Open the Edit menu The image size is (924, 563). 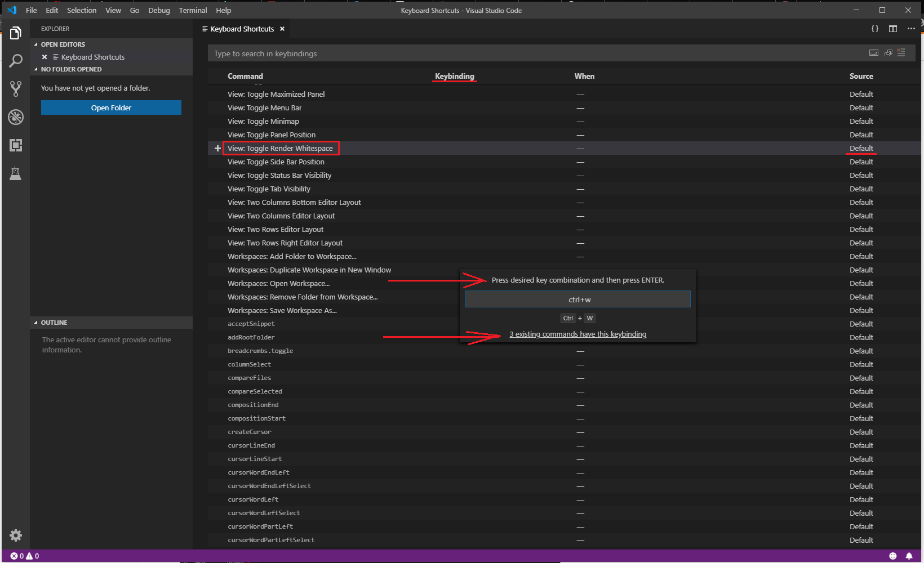point(52,10)
